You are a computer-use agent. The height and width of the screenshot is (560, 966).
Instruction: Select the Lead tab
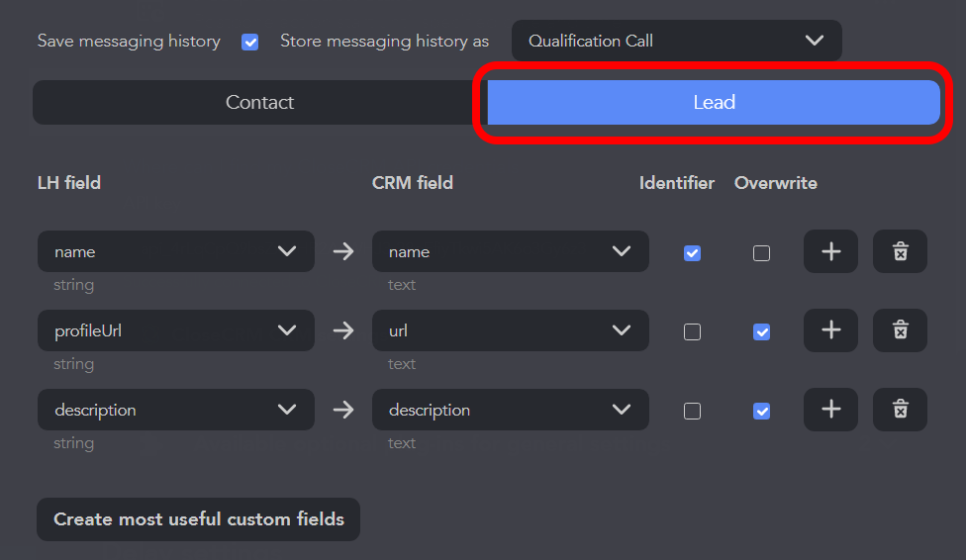tap(714, 102)
